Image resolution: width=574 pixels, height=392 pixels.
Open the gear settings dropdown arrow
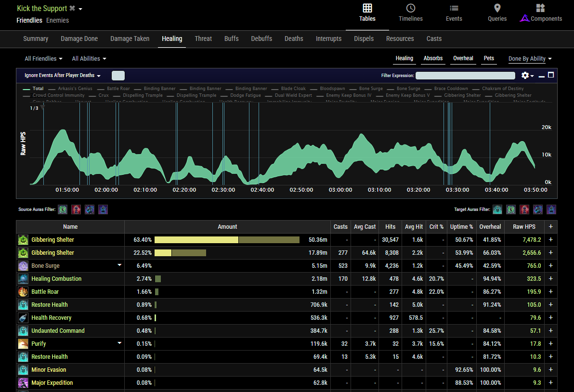[532, 76]
